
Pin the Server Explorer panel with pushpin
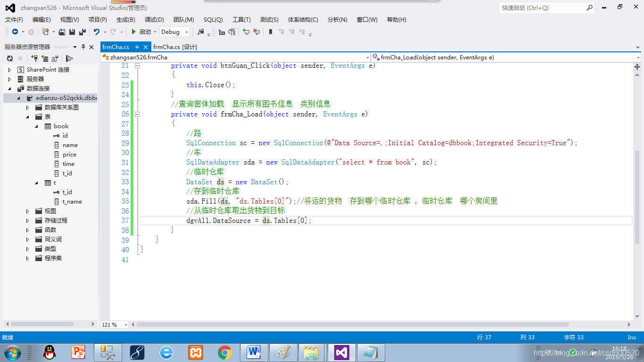pyautogui.click(x=83, y=47)
